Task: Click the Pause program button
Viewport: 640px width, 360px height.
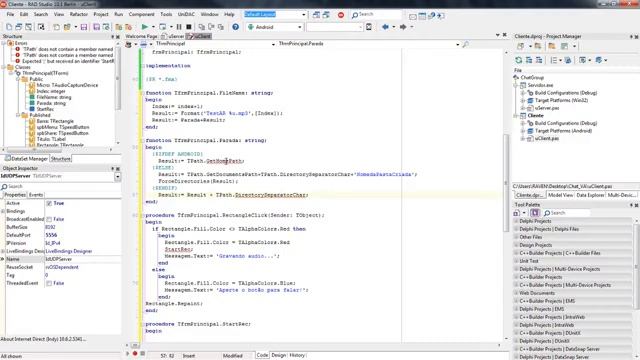Action: (179, 27)
